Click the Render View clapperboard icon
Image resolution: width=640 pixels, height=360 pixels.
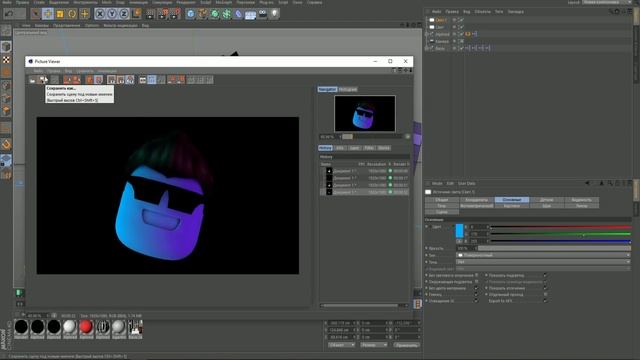tap(150, 14)
